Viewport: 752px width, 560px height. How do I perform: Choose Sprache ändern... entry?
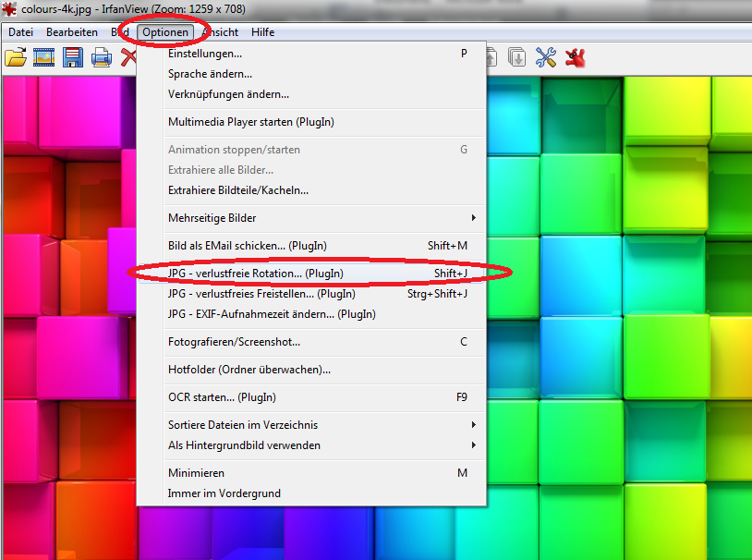(x=311, y=74)
